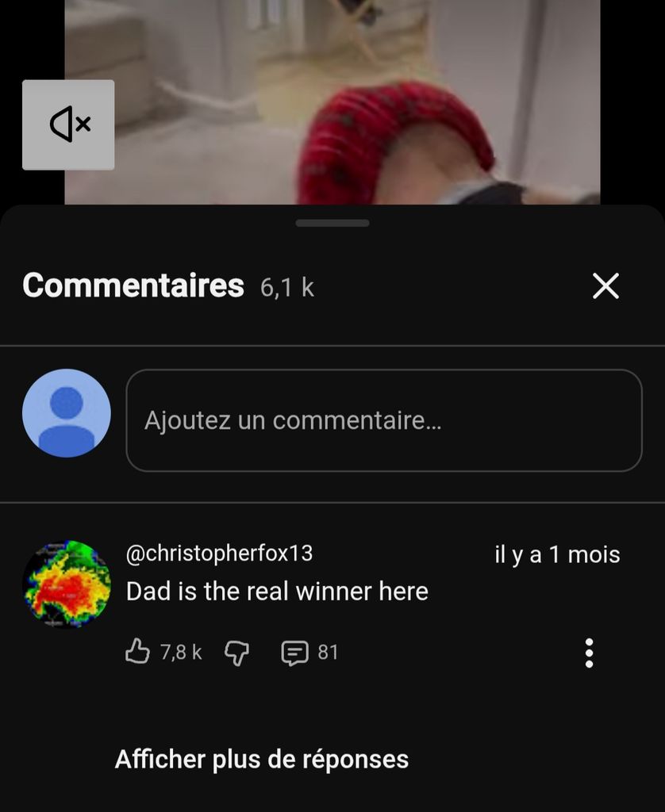The width and height of the screenshot is (665, 812).
Task: Click the comments sheet drag handle bar
Action: click(332, 223)
